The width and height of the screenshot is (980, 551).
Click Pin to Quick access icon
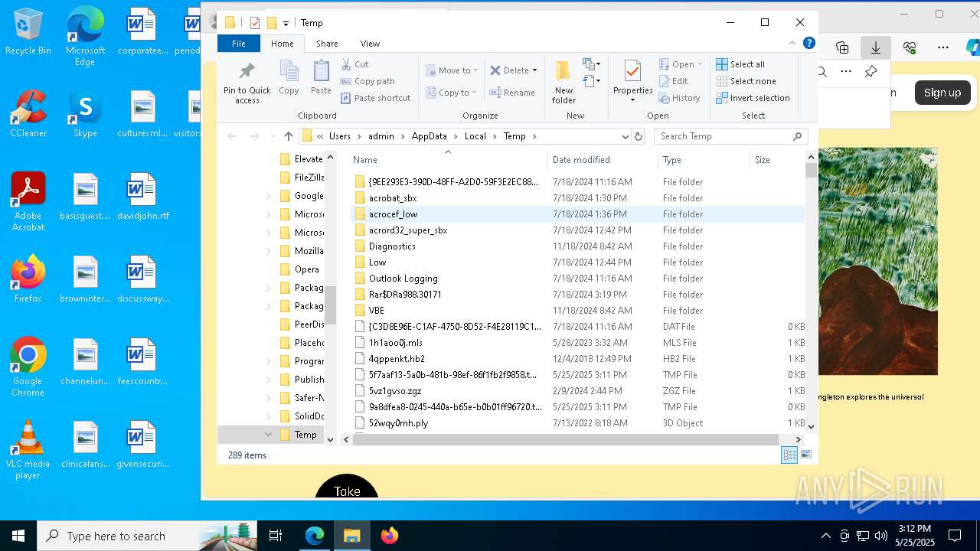pos(247,83)
